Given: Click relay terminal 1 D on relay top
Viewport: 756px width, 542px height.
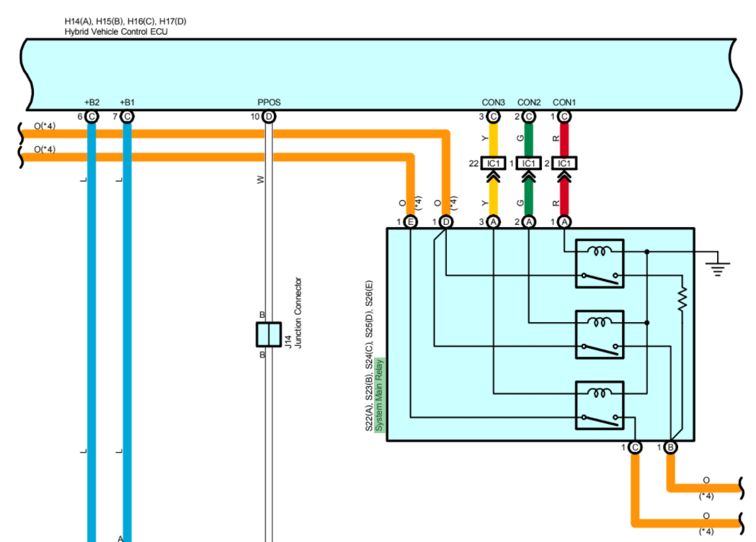Looking at the screenshot, I should pyautogui.click(x=446, y=222).
